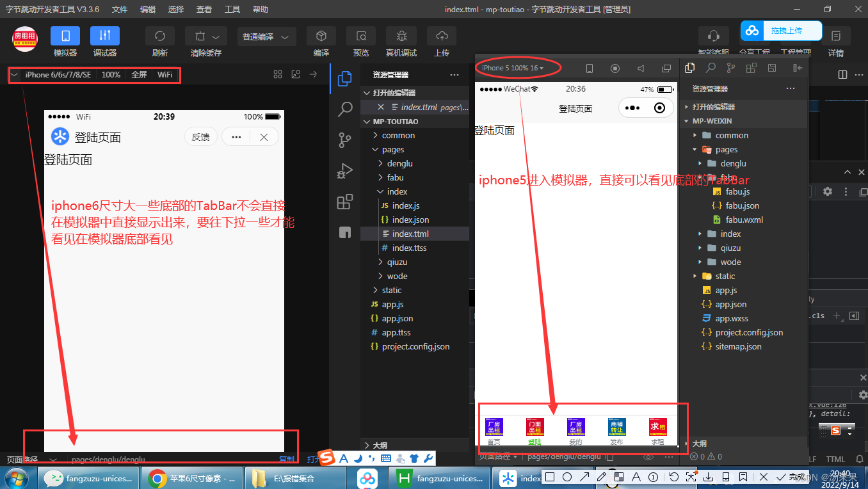This screenshot has height=489, width=868.
Task: Open the Run and Debug icon in activity bar
Action: pyautogui.click(x=345, y=171)
